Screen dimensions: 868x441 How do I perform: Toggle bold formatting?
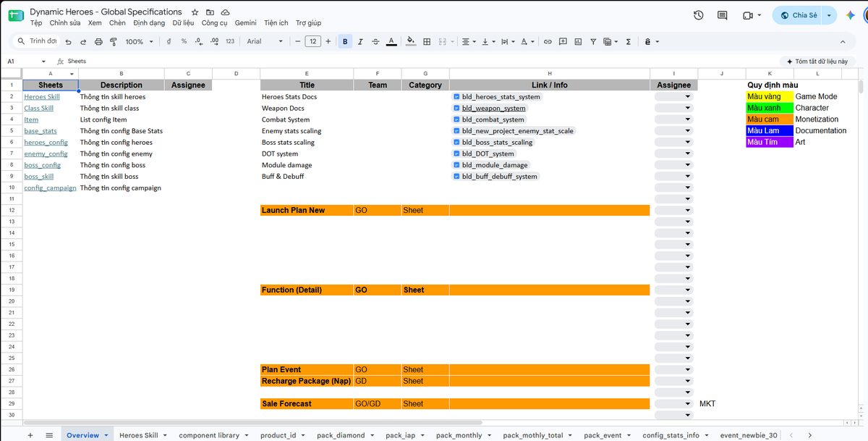(x=345, y=42)
